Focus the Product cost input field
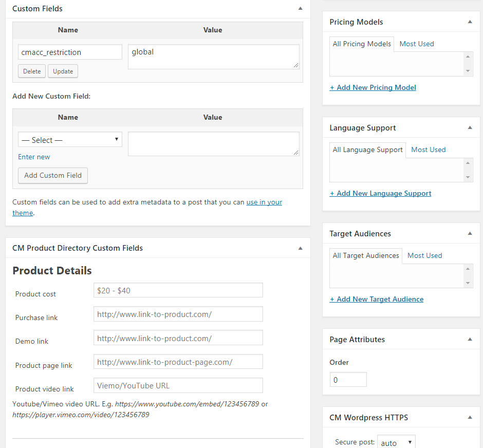This screenshot has height=448, width=483. (x=178, y=290)
